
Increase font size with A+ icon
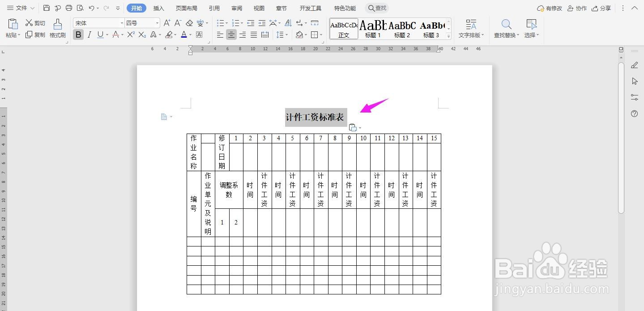[167, 23]
